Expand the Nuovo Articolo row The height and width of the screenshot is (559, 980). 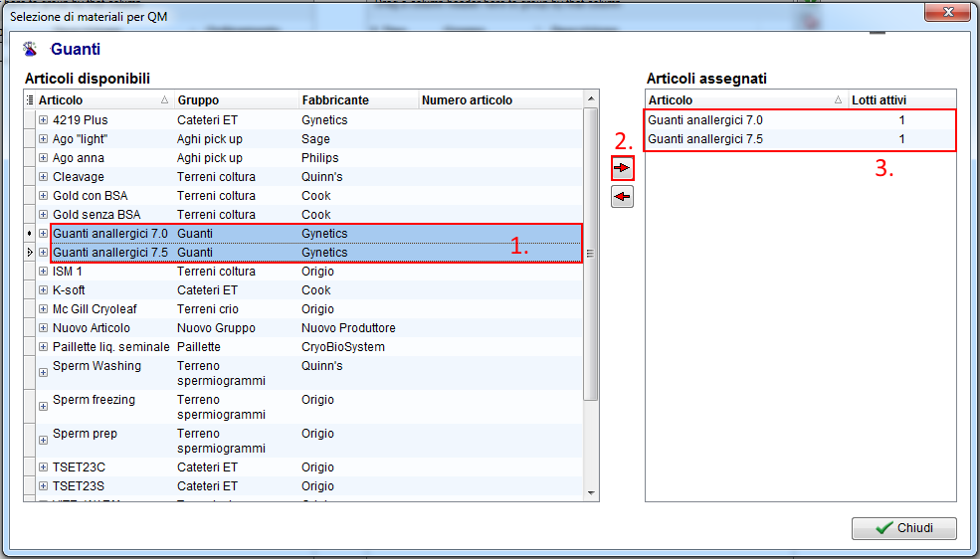coord(43,328)
